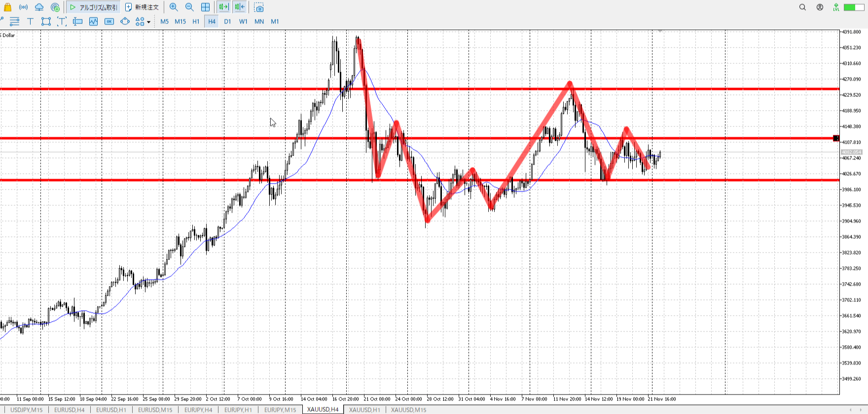This screenshot has height=414, width=868.
Task: Tile chart windows with grid icon
Action: [205, 7]
